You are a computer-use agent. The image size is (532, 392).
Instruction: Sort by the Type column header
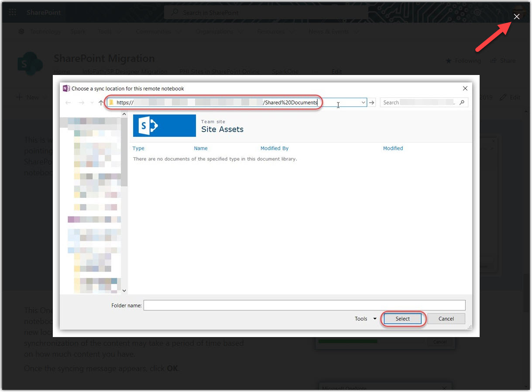point(138,148)
